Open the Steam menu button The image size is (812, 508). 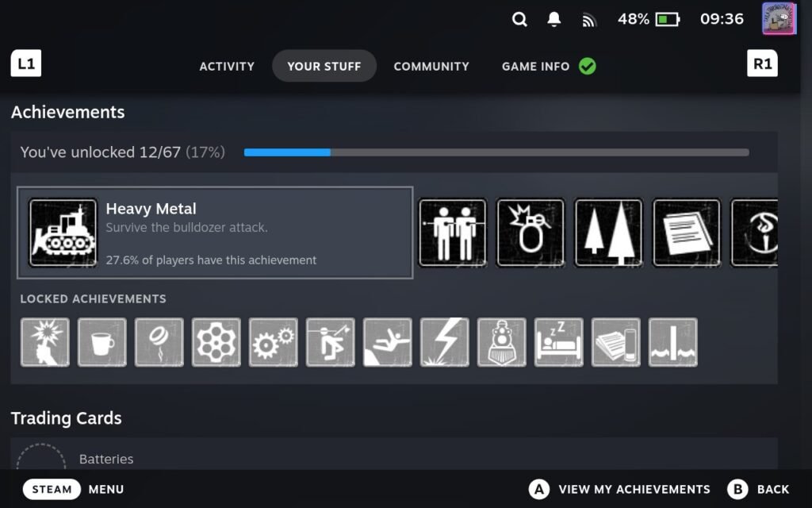coord(52,489)
